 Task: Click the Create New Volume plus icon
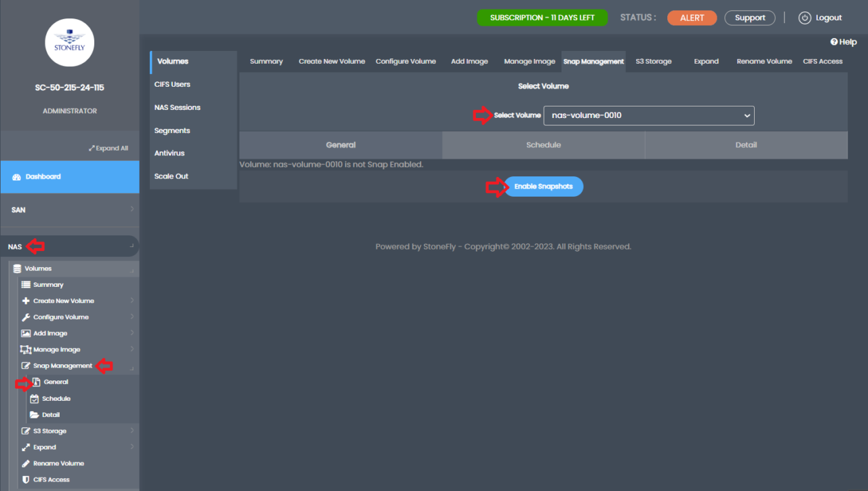tap(26, 300)
